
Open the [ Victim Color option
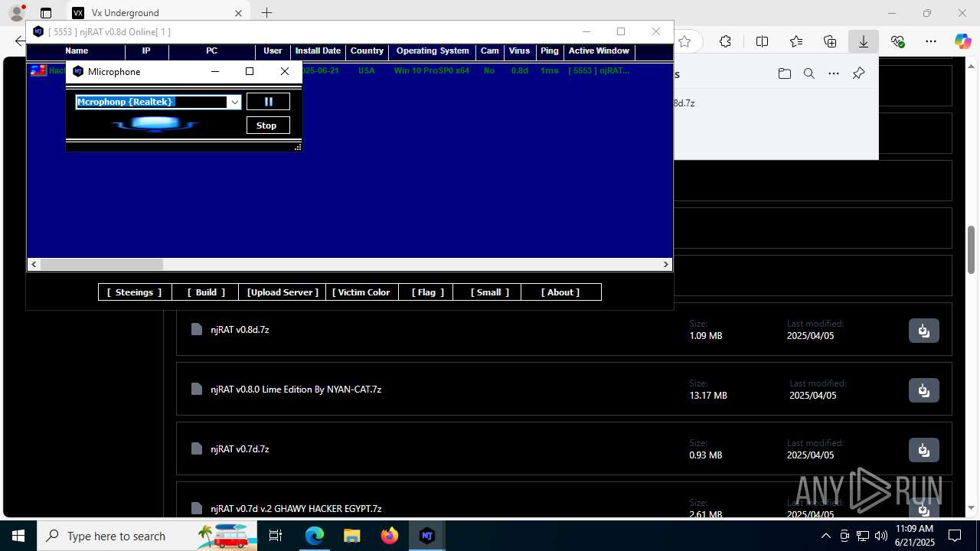(361, 292)
